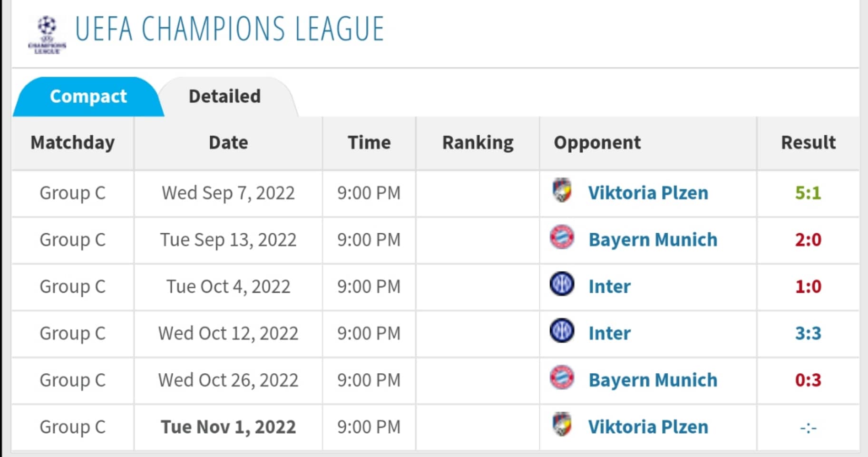Open Inter link for Oct 4 match
This screenshot has width=868, height=457.
pyautogui.click(x=609, y=287)
